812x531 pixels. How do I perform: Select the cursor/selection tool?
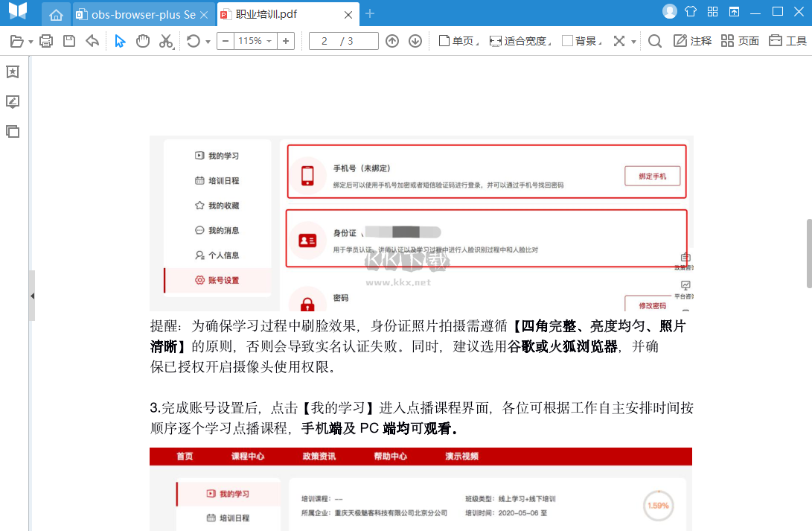(119, 41)
